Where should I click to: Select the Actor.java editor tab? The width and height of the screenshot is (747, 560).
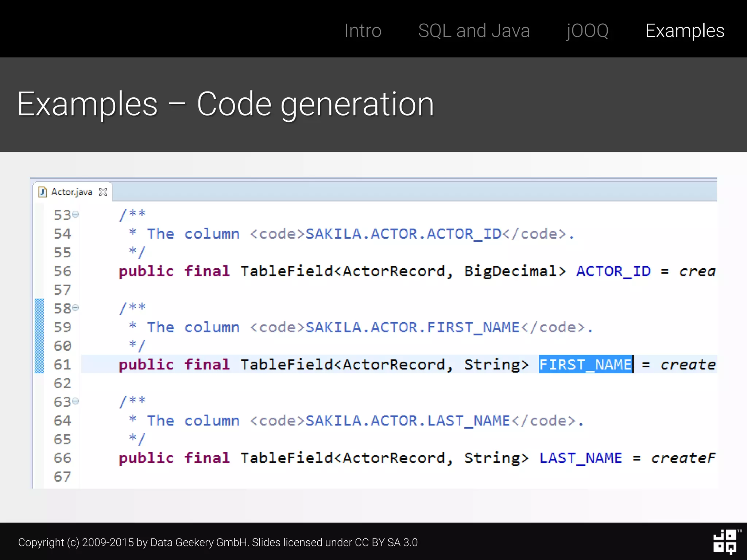point(72,192)
